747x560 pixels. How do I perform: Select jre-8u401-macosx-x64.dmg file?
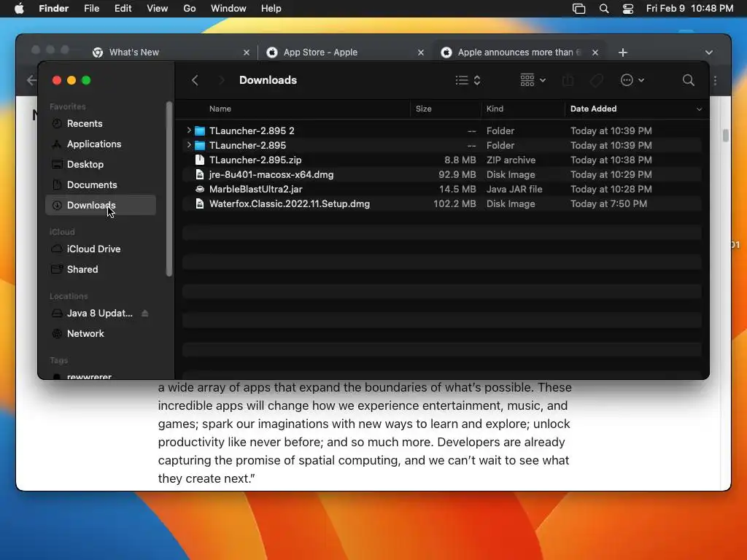tap(441, 175)
